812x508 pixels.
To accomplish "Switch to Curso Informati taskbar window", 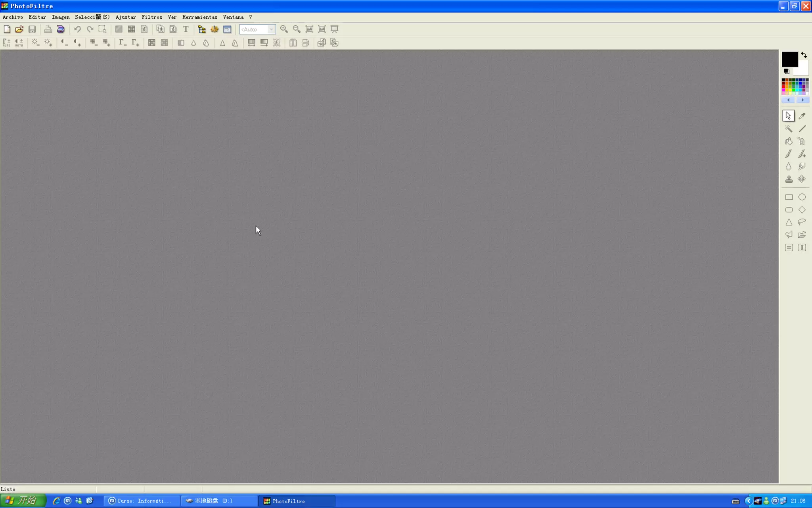I will pos(141,501).
